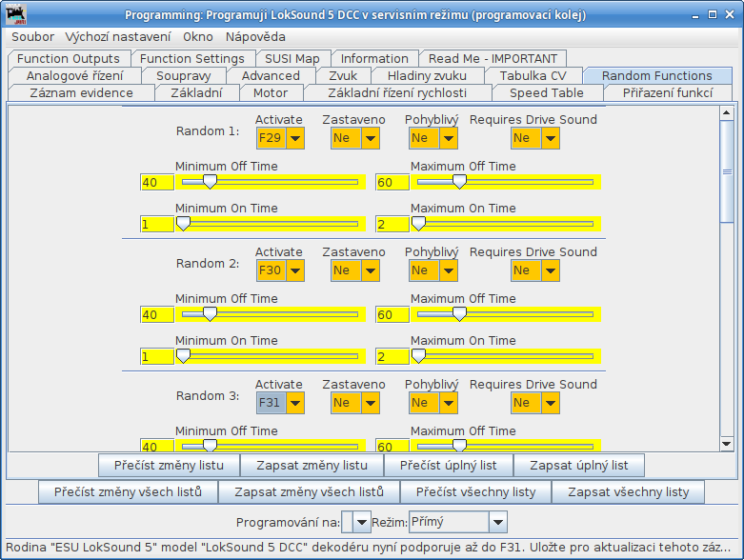Screen dimensions: 744x560
Task: Switch to the Zvuk tab
Action: tap(343, 75)
